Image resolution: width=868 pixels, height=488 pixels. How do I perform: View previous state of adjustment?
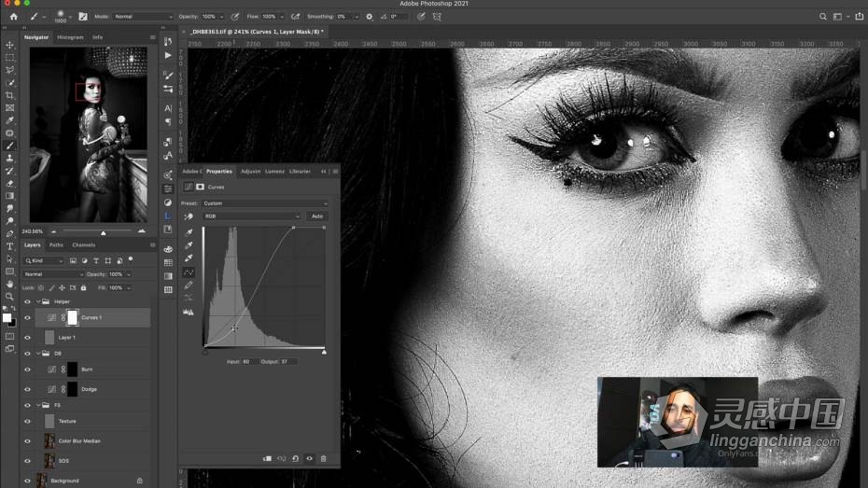pos(281,459)
